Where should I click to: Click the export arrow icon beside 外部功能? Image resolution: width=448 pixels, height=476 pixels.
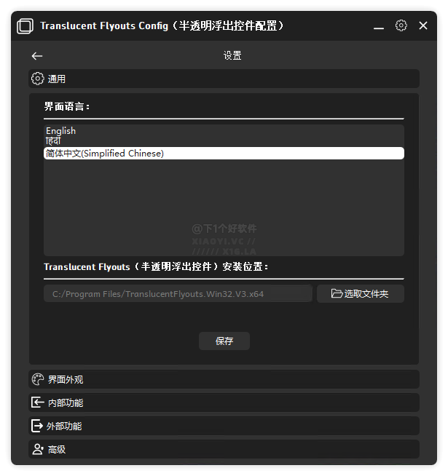pos(37,426)
